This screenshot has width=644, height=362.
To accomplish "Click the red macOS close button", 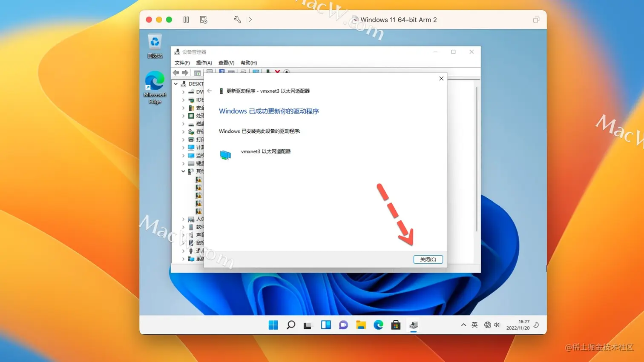I will [149, 20].
